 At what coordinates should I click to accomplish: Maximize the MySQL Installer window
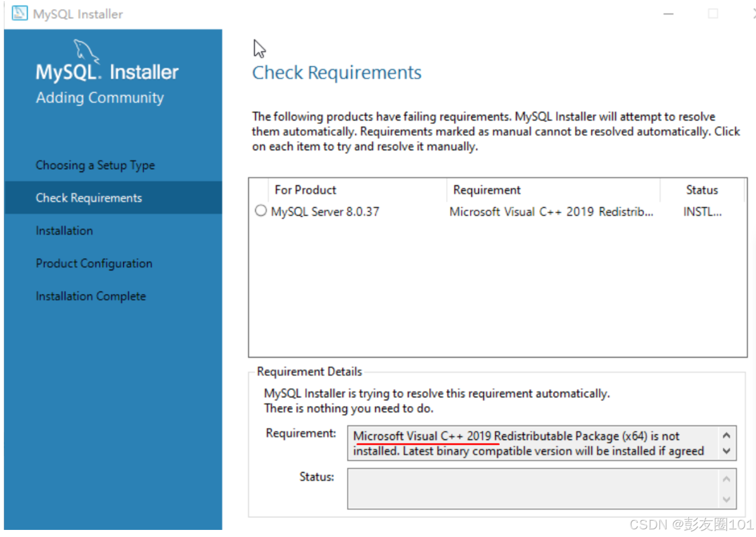point(713,14)
